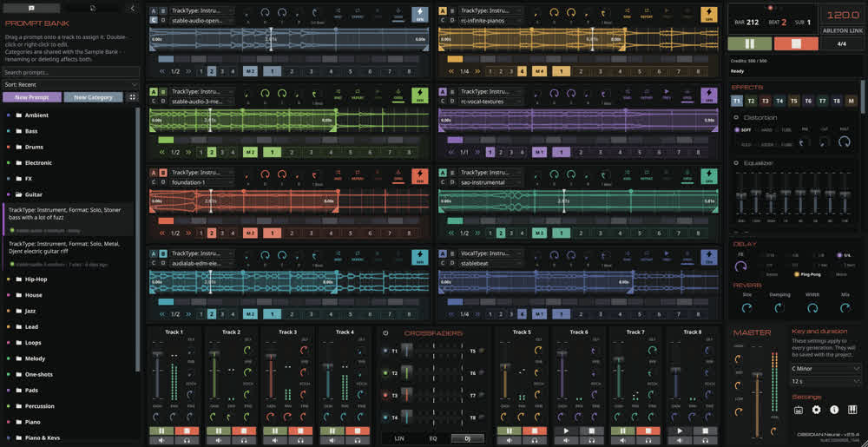Viewport: 868px width, 447px height.
Task: Mute Track 2 with the speaker icon
Action: [x=219, y=440]
